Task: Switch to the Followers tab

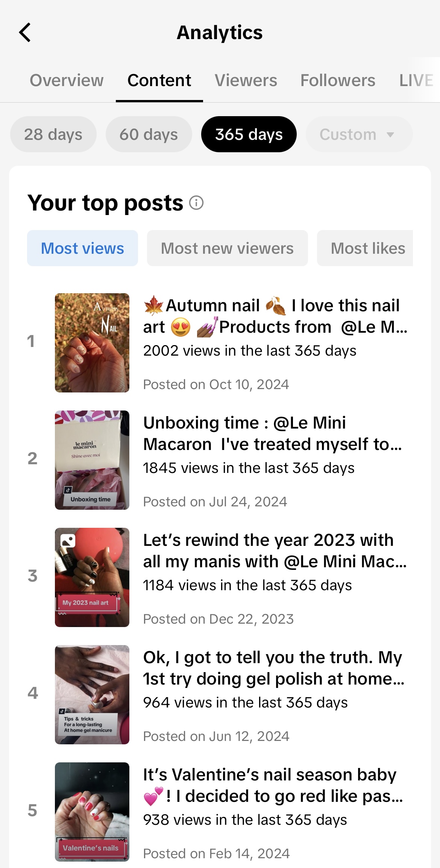Action: tap(338, 80)
